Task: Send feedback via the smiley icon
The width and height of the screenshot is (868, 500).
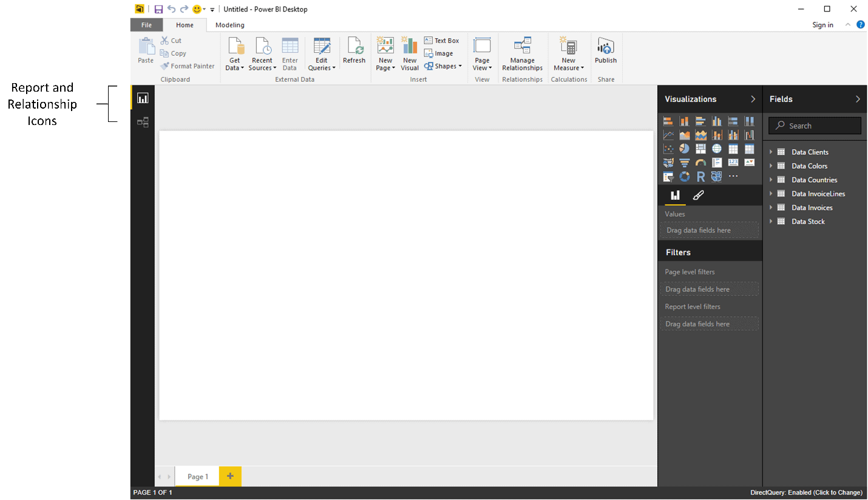Action: click(x=197, y=9)
